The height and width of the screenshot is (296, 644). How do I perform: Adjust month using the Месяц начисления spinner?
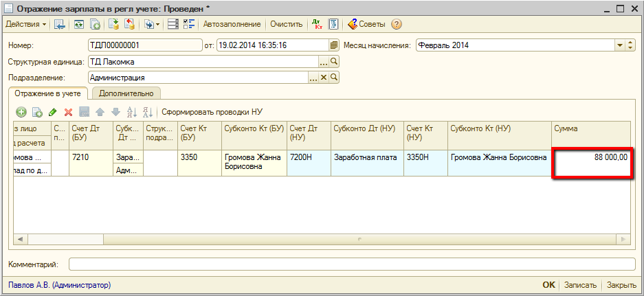click(631, 46)
